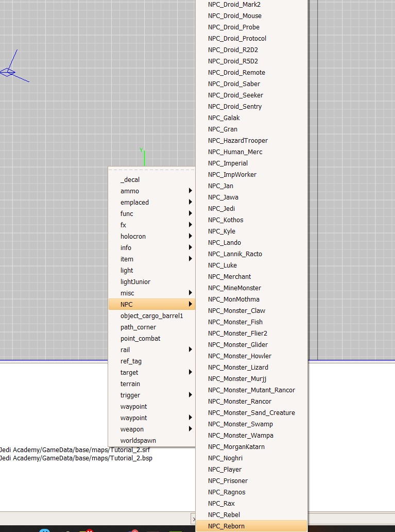395x532 pixels.
Task: Insert NPC_Monster_Wampa entity
Action: click(252, 435)
